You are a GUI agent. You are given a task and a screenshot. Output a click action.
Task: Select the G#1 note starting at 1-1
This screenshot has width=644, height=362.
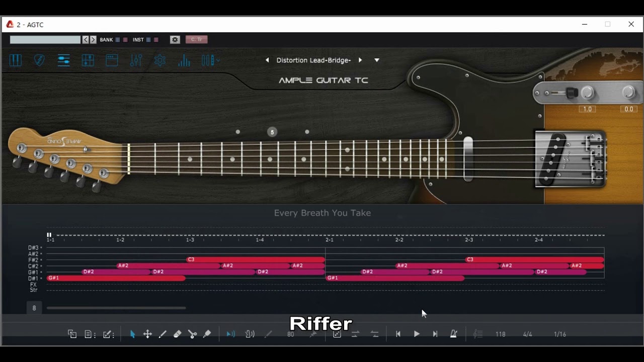(116, 278)
